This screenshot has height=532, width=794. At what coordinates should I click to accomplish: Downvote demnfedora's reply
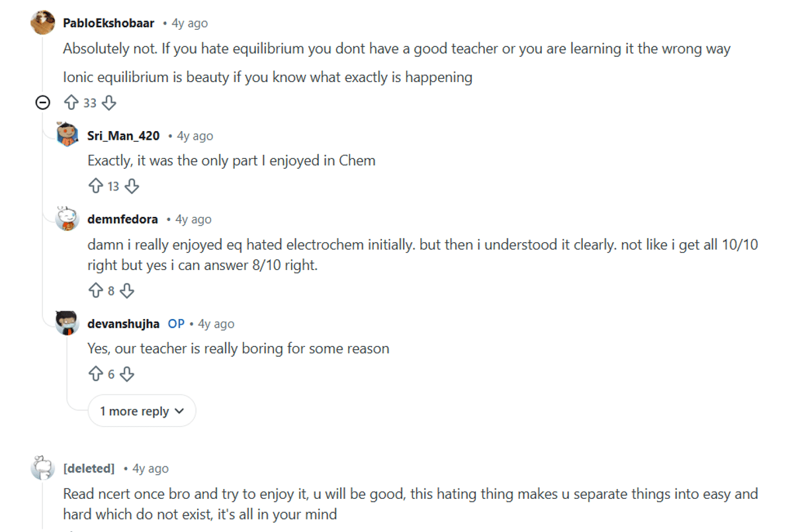point(127,290)
